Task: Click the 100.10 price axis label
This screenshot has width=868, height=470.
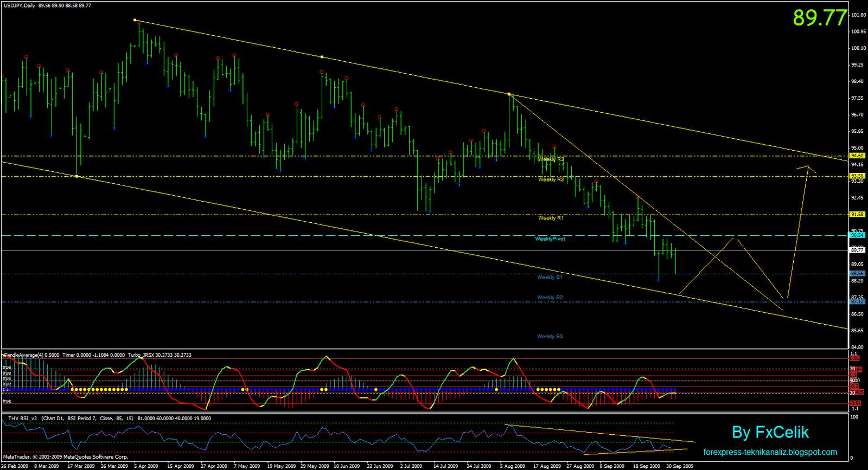Action: point(859,48)
